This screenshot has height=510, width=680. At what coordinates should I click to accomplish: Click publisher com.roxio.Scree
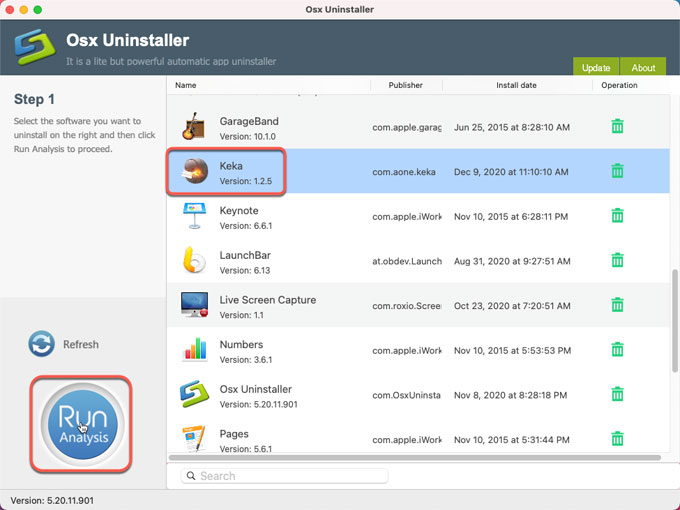pos(407,306)
